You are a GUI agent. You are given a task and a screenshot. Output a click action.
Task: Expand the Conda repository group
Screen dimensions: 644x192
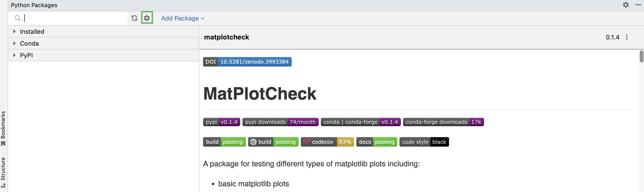15,43
